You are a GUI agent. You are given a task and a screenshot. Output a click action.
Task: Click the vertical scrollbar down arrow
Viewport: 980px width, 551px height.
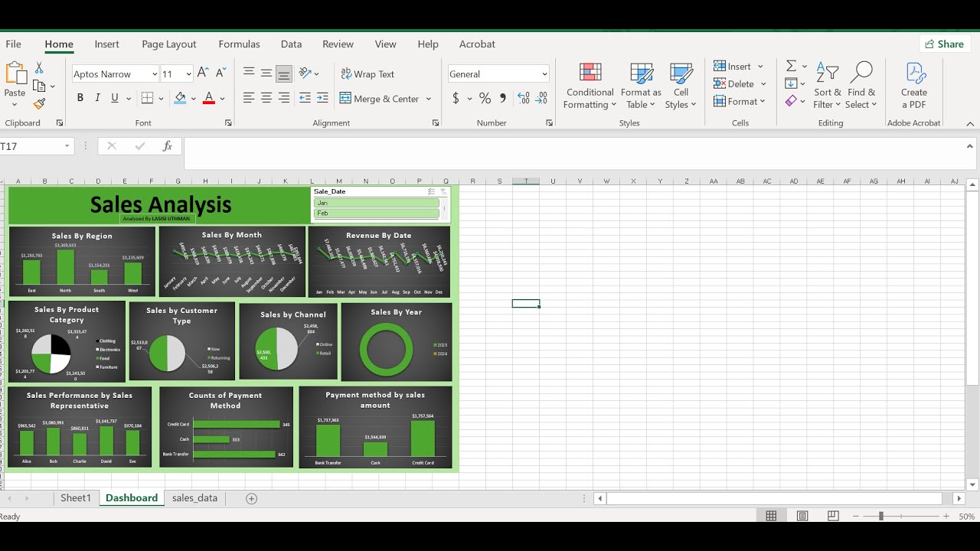[x=972, y=484]
